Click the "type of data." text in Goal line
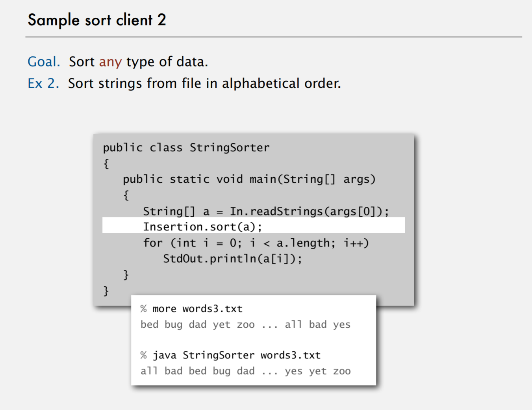532x410 pixels. 167,62
